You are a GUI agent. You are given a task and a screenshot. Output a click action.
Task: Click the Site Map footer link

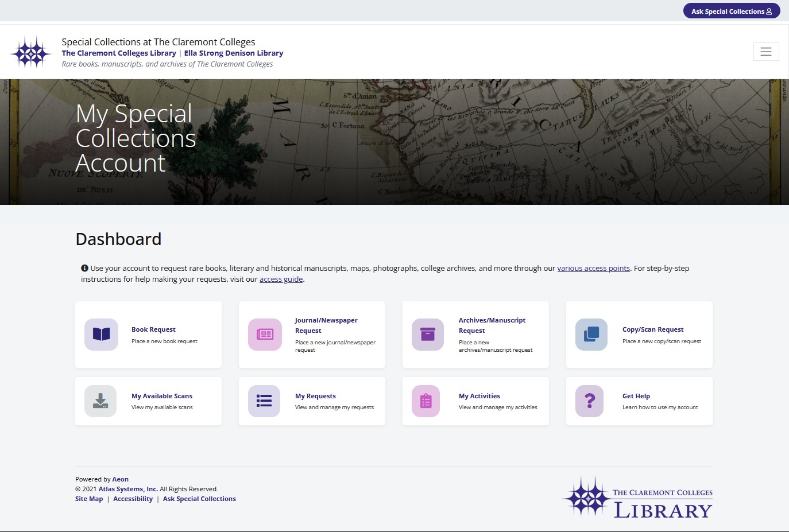pyautogui.click(x=89, y=498)
